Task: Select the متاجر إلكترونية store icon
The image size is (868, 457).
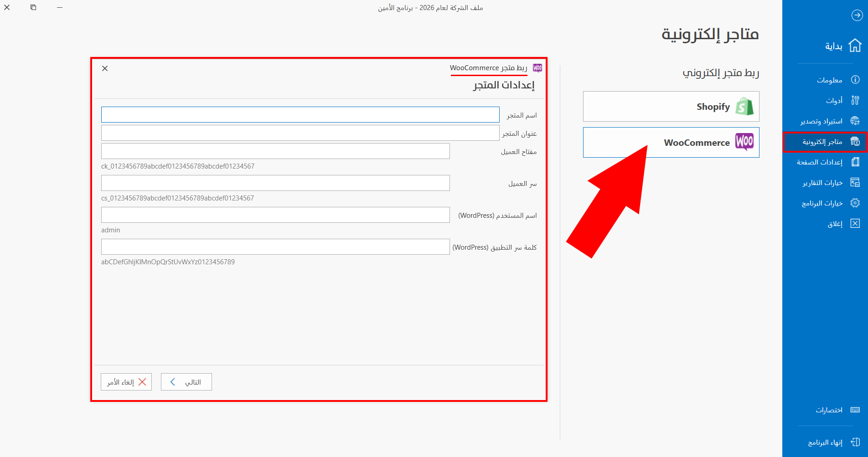Action: [x=855, y=142]
